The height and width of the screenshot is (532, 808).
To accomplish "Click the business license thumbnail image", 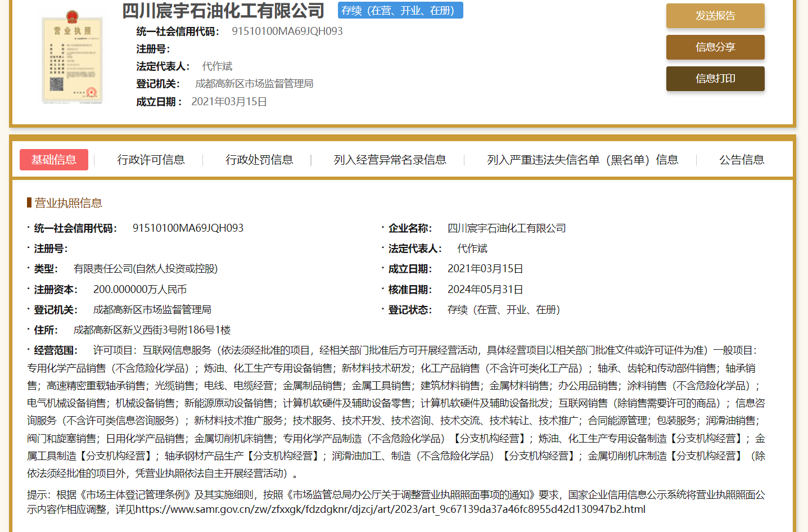I will pyautogui.click(x=73, y=58).
